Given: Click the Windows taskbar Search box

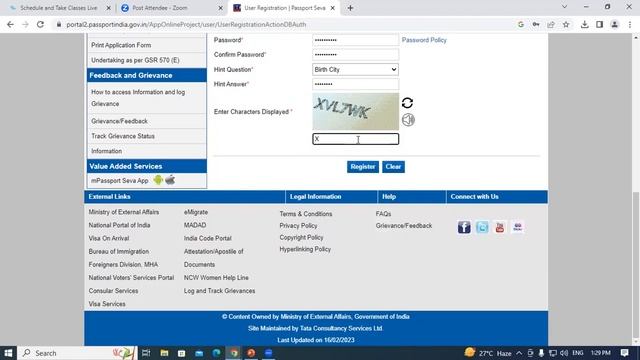Looking at the screenshot, I should [x=78, y=353].
